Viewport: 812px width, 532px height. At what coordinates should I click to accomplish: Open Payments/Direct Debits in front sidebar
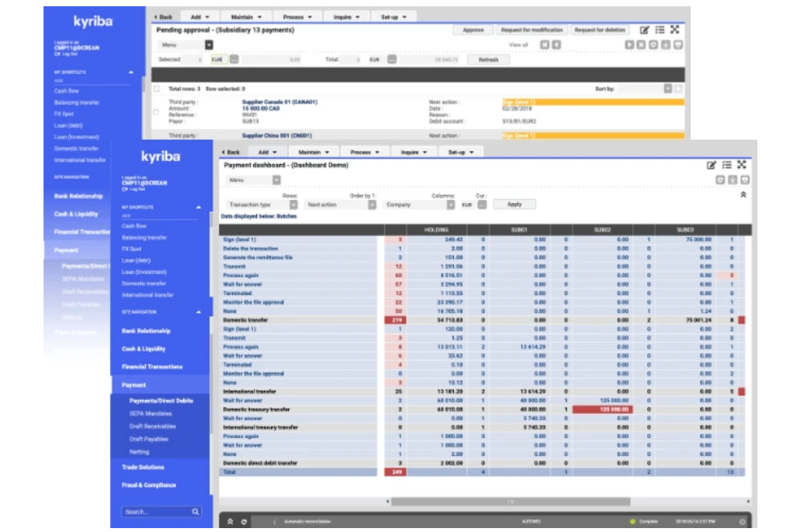(161, 401)
